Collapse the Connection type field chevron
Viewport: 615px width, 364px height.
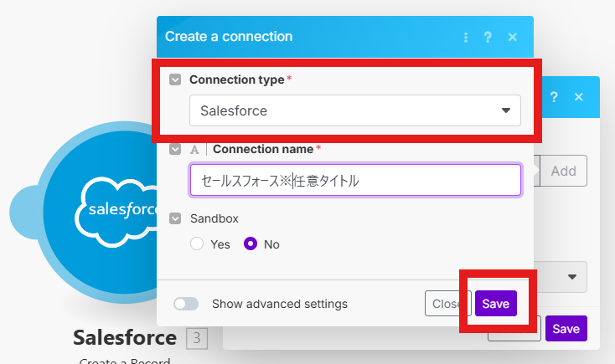click(x=175, y=79)
